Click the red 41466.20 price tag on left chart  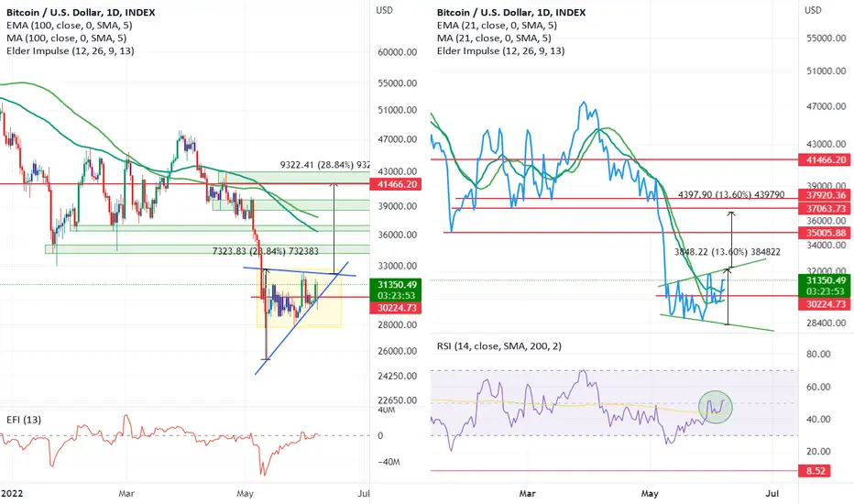pyautogui.click(x=397, y=184)
